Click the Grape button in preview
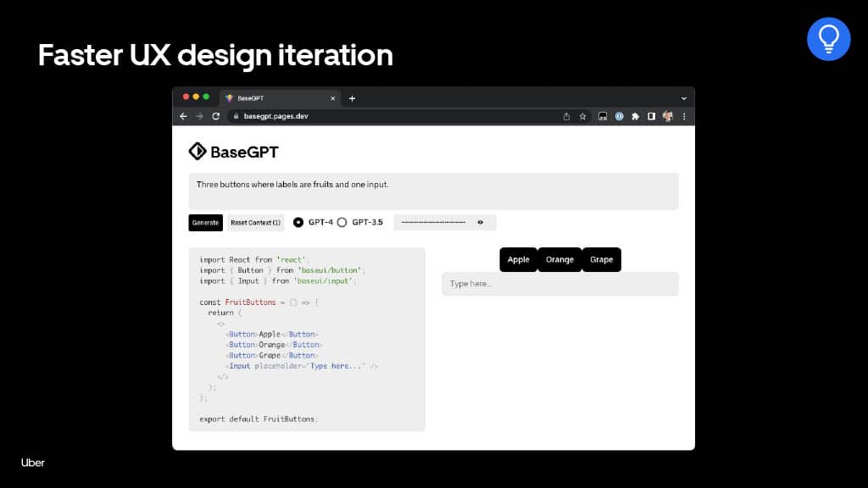This screenshot has height=488, width=868. (x=601, y=259)
